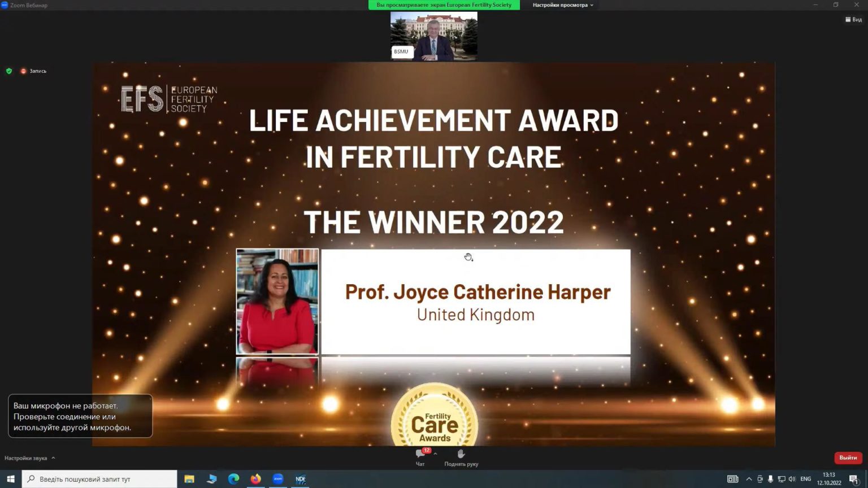868x488 pixels.
Task: Open the computer app icon next to File Explorer
Action: pos(212,479)
